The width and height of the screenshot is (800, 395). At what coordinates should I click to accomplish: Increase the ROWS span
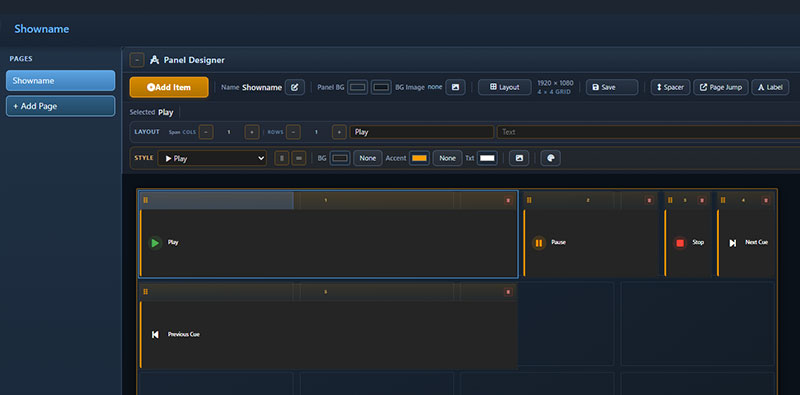[339, 132]
